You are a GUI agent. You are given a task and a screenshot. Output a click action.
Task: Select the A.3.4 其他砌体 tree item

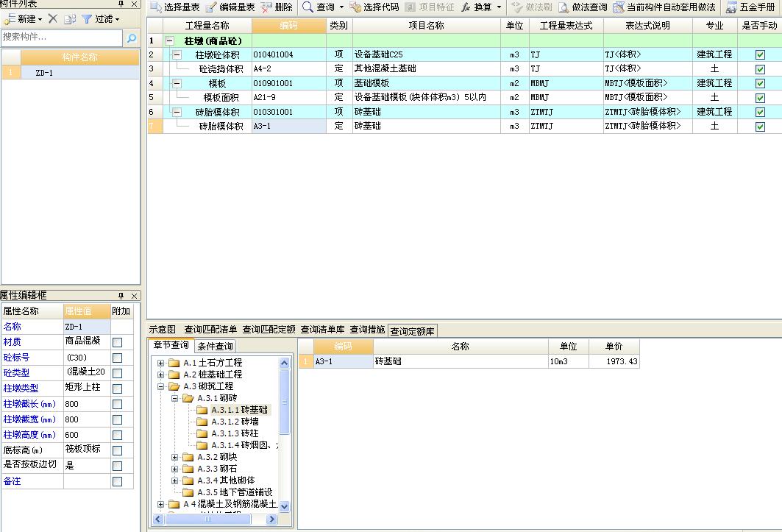click(225, 480)
